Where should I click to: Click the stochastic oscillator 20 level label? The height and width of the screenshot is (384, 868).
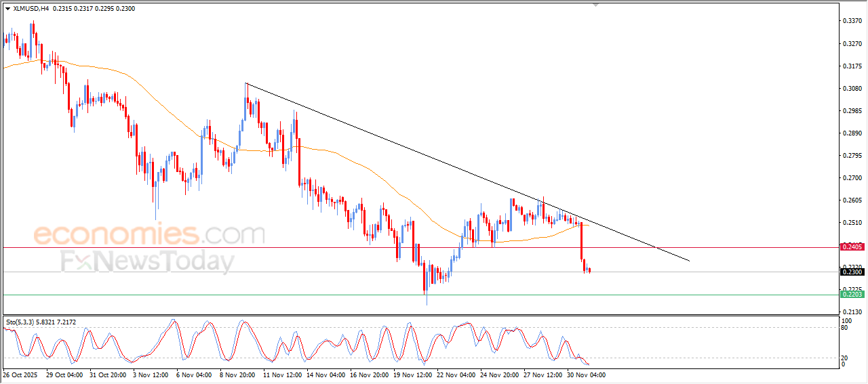(x=844, y=358)
